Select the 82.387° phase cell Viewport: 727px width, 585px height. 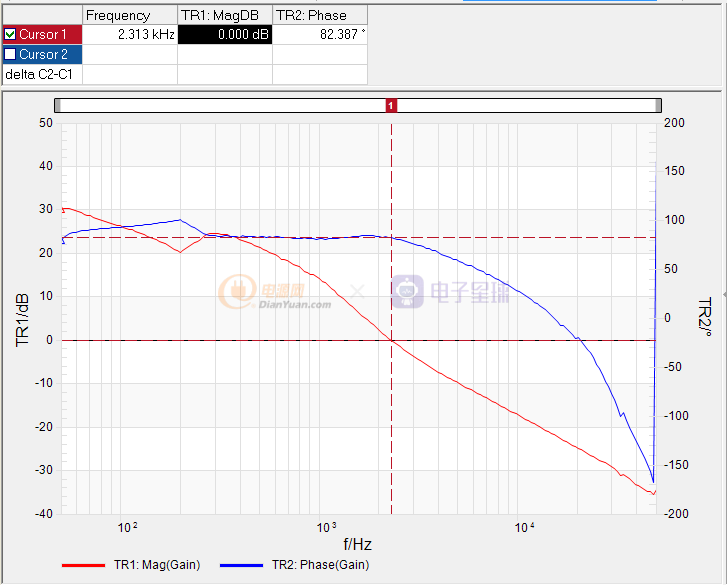320,34
